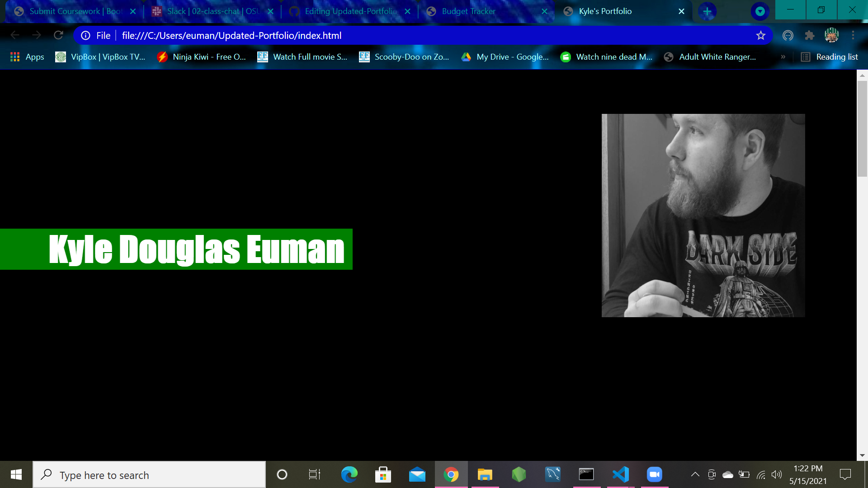
Task: Click the page vertical scrollbar thumb
Action: point(862,129)
